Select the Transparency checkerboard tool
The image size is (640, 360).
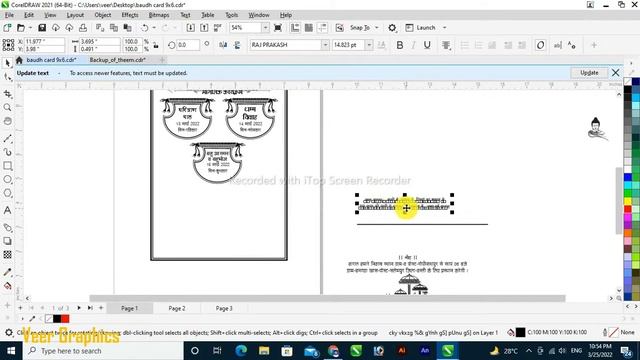pyautogui.click(x=7, y=254)
